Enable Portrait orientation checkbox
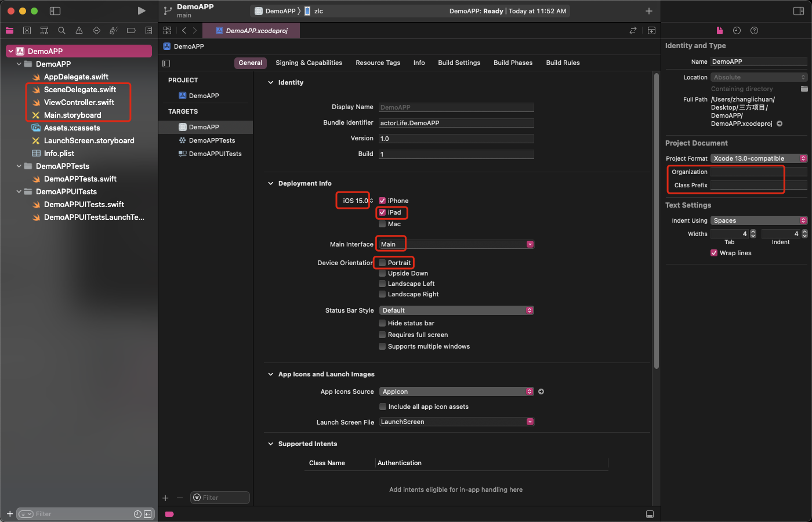812x522 pixels. [382, 263]
